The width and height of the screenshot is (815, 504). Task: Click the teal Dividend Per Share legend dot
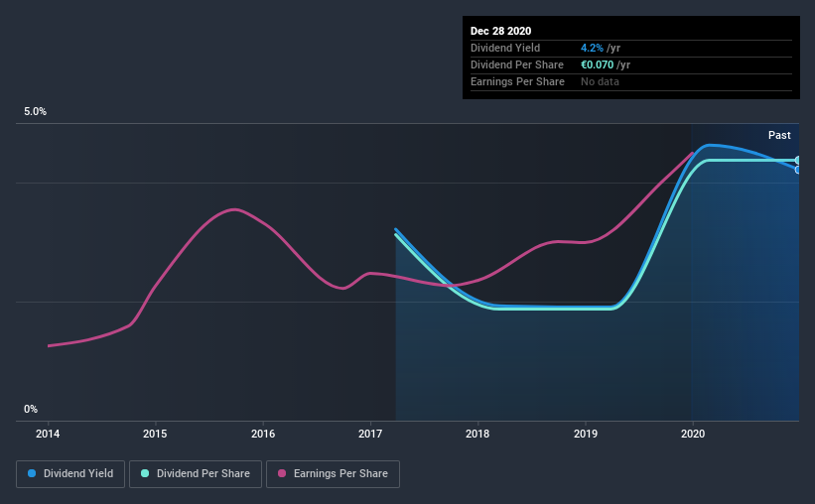(145, 473)
